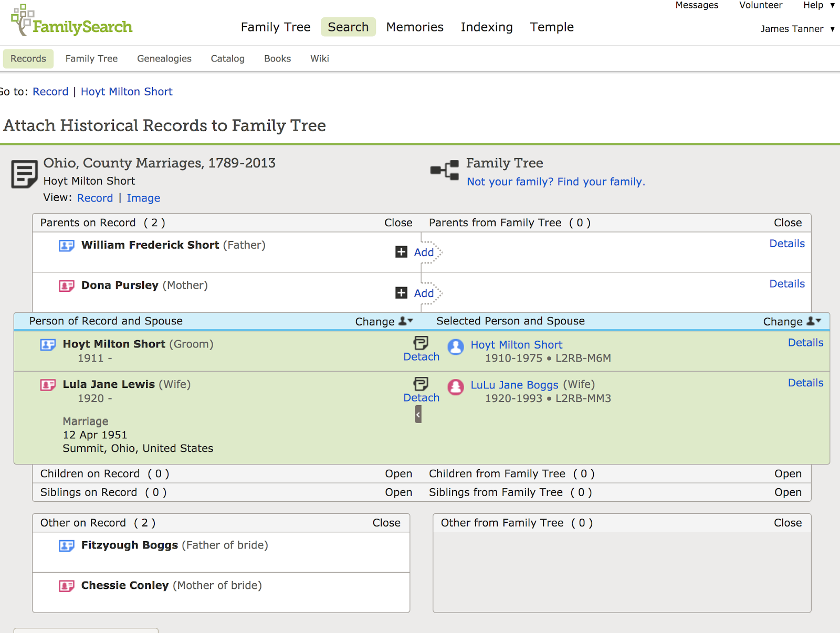840x633 pixels.
Task: Follow the 'Go to: Record' link
Action: 50,91
